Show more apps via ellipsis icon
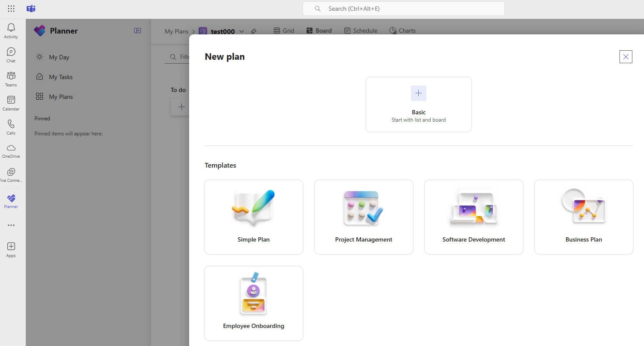The height and width of the screenshot is (346, 644). [x=11, y=225]
